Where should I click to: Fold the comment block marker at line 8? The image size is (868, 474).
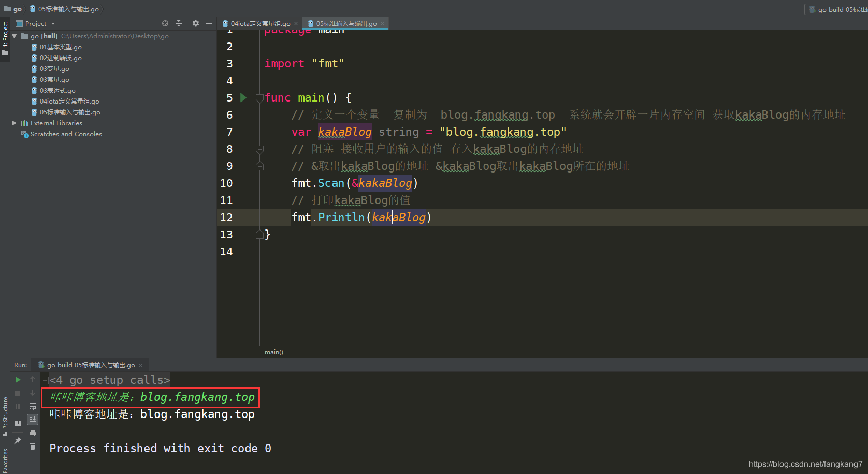pyautogui.click(x=259, y=149)
